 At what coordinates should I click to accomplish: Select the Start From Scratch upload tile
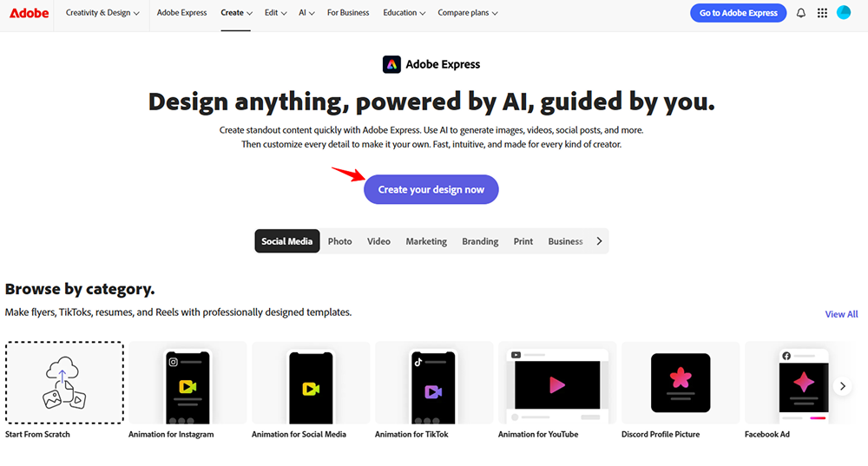(x=64, y=383)
